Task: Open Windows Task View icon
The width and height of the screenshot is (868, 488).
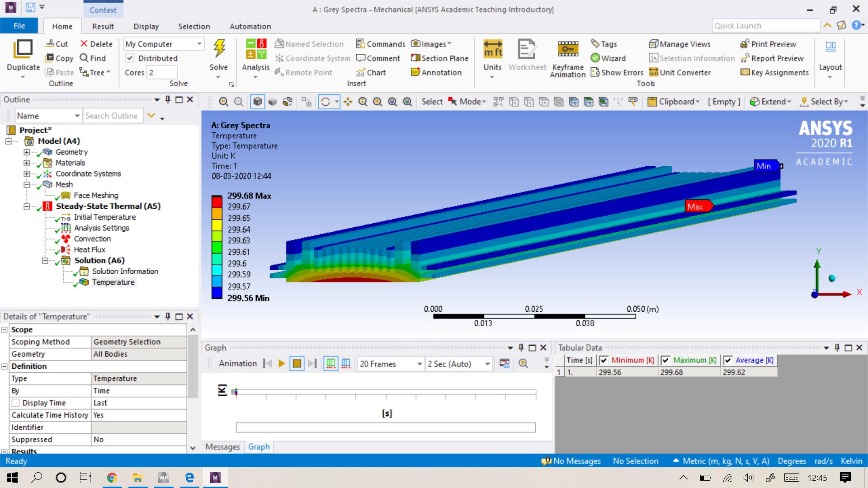Action: (85, 478)
